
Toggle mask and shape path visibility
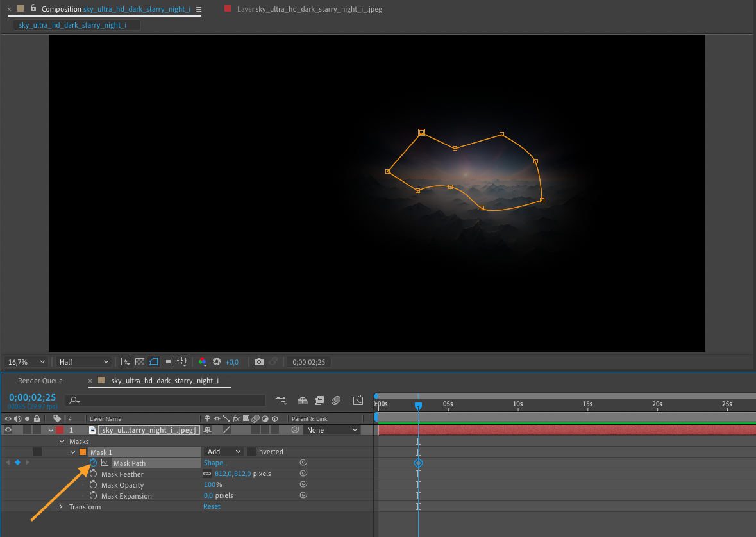click(154, 362)
